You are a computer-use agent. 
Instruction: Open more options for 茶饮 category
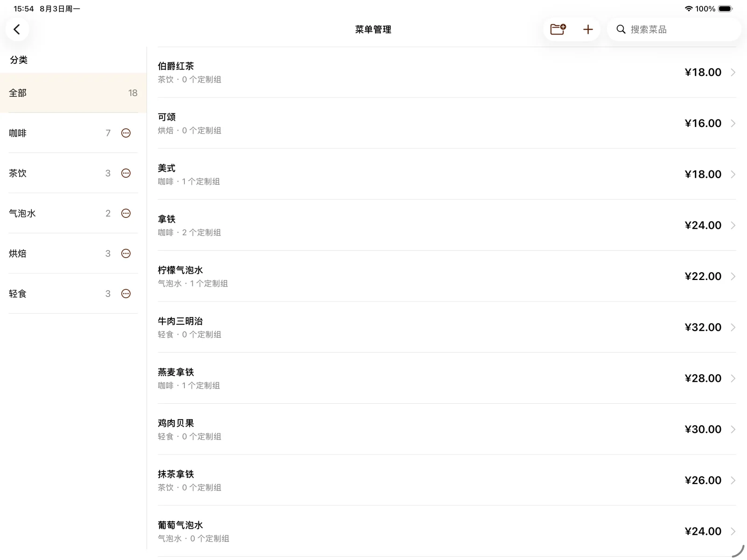click(x=126, y=173)
